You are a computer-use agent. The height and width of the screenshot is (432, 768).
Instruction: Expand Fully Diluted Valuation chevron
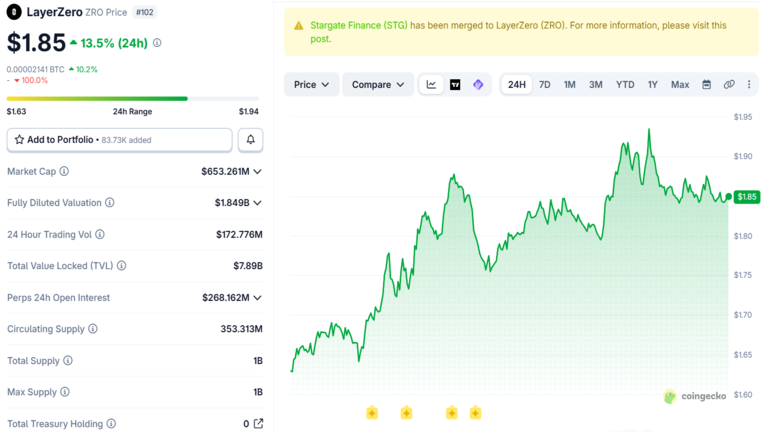coord(258,203)
